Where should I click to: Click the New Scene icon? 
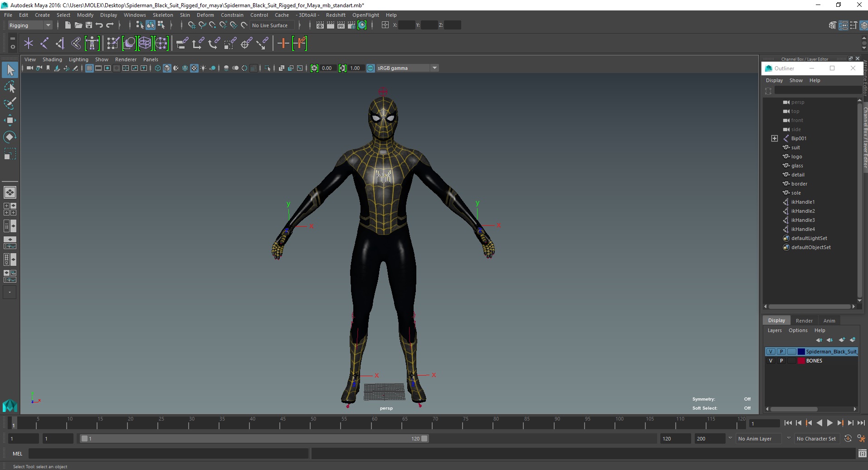[x=68, y=25]
